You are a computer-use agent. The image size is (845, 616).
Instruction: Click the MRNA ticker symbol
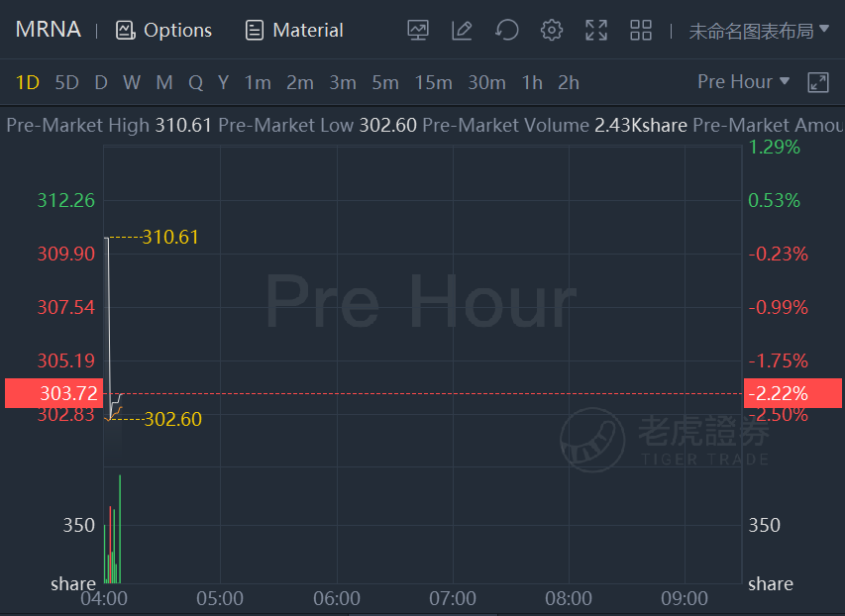pos(48,30)
